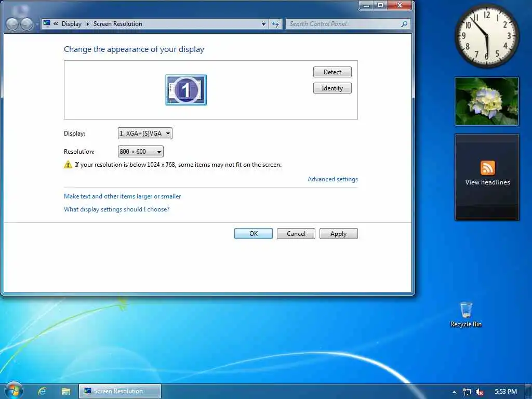
Task: Click the double chevron in address bar
Action: (56, 24)
